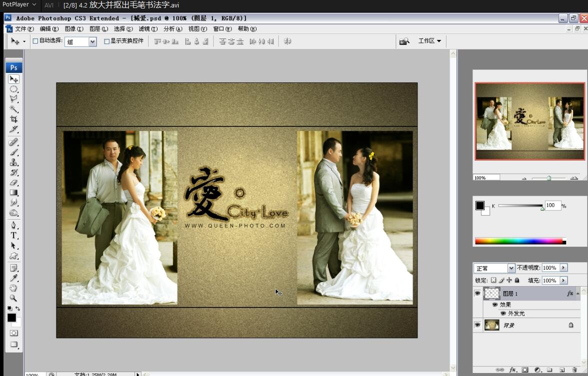Image resolution: width=588 pixels, height=376 pixels.
Task: Select the Move tool in the toolbox
Action: point(13,79)
